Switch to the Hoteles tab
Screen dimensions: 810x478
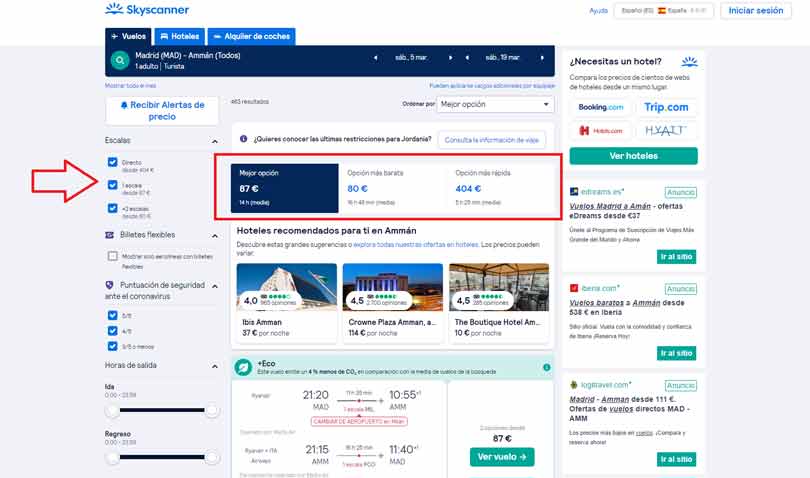178,36
